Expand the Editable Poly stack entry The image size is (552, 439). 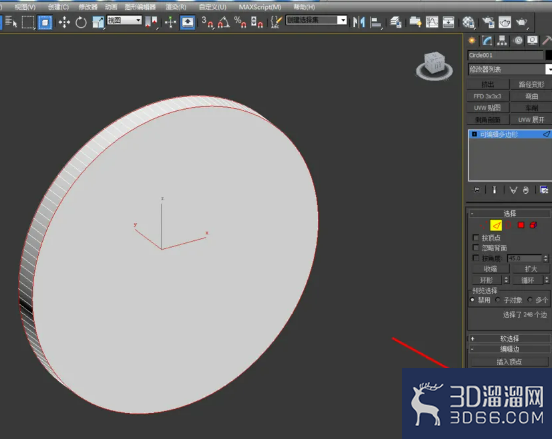[x=474, y=134]
